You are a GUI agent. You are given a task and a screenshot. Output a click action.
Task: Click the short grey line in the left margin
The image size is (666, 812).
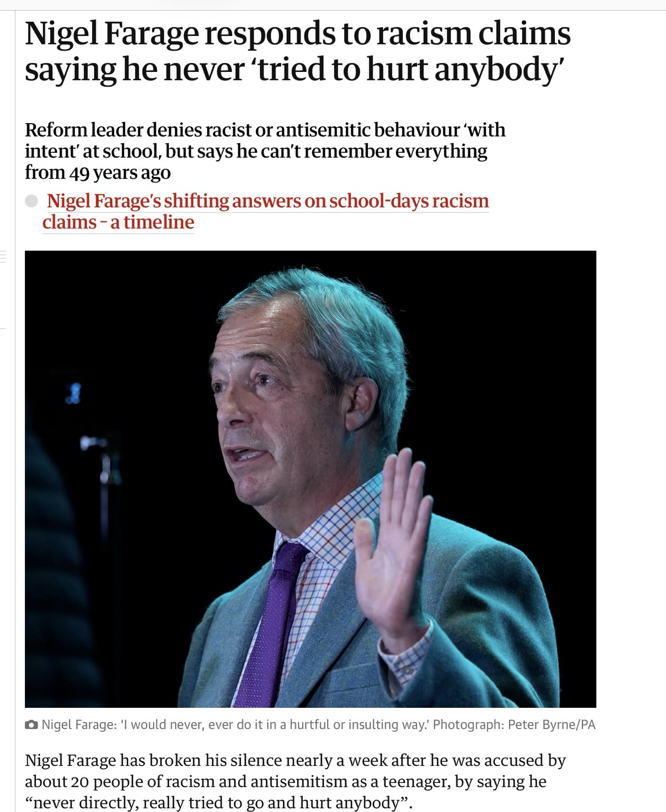[3, 328]
